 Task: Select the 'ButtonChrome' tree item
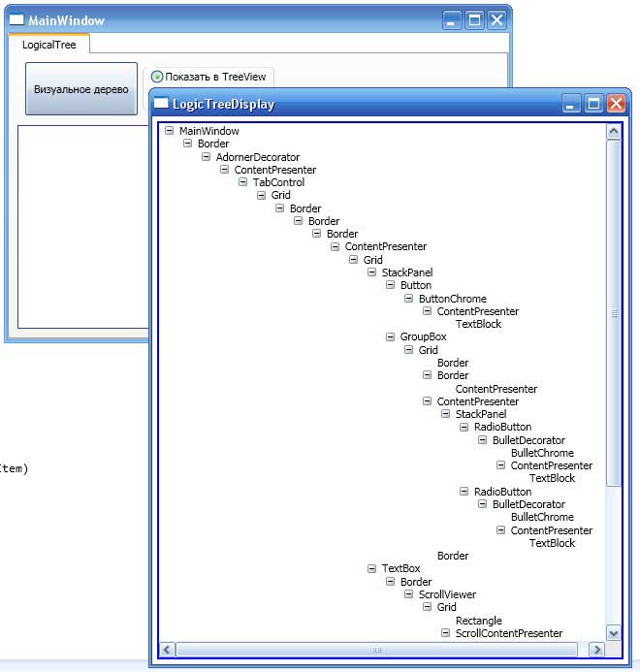click(453, 299)
